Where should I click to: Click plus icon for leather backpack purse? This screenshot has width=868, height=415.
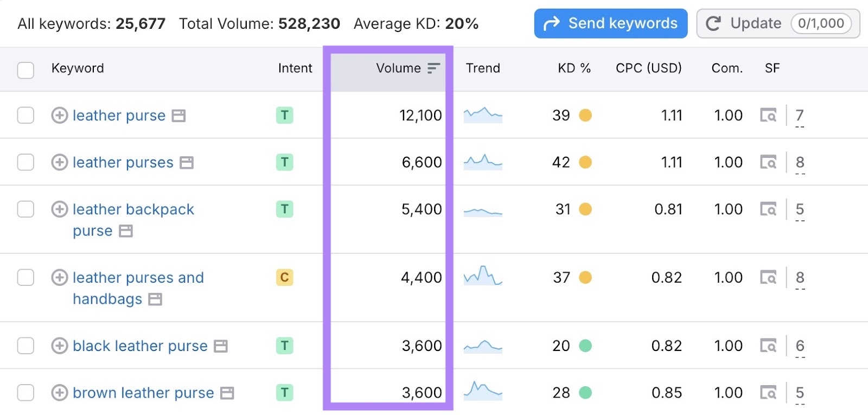(59, 209)
